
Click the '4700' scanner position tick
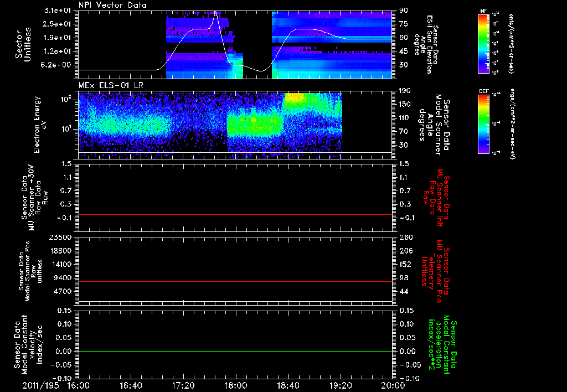[62, 291]
